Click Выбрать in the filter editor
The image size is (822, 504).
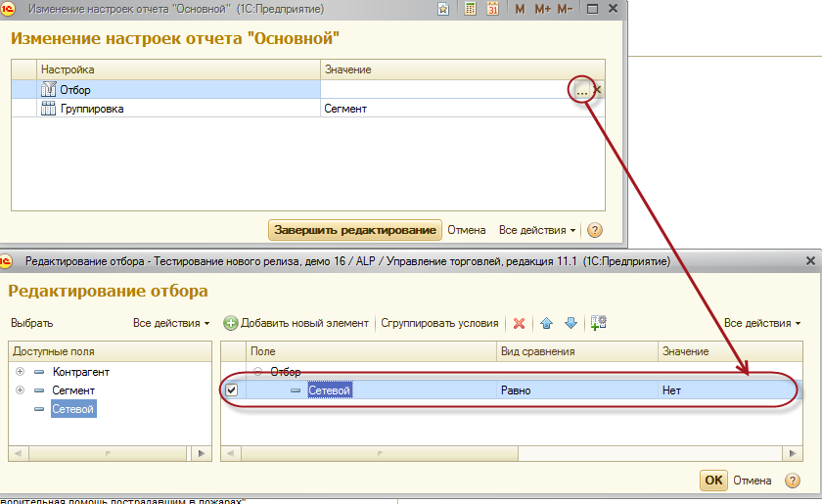click(x=32, y=323)
